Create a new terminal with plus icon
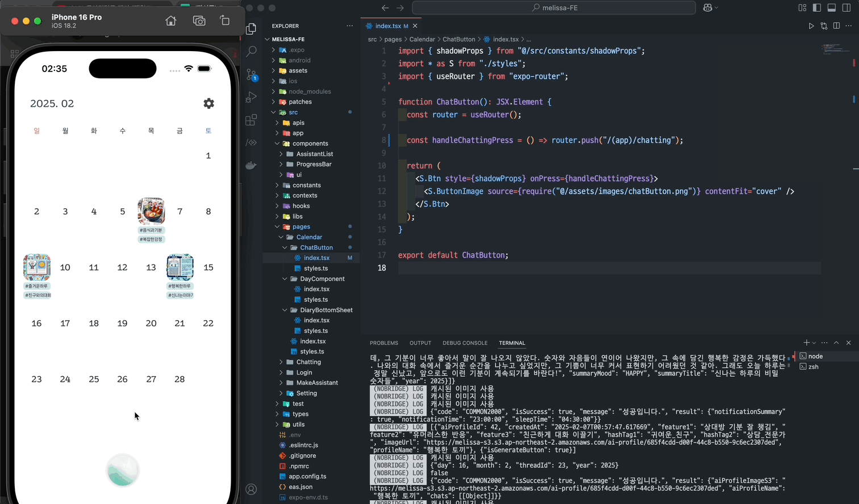859x504 pixels. coord(806,343)
